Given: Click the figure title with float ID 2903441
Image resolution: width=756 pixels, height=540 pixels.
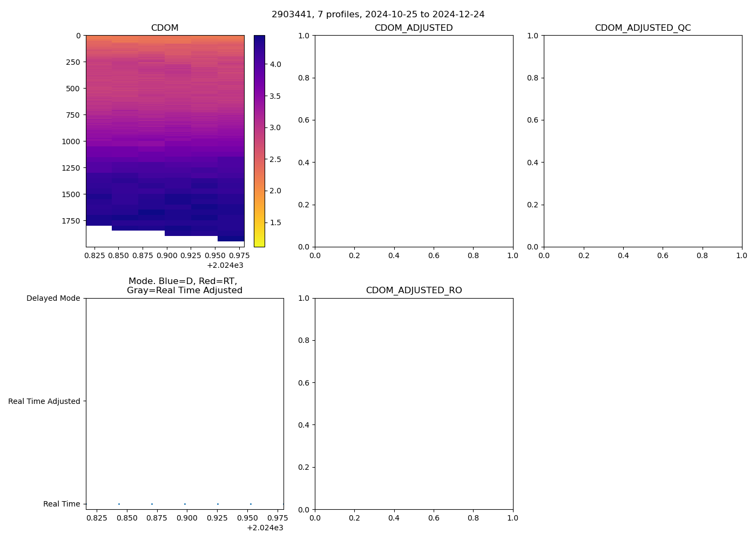Looking at the screenshot, I should 378,15.
